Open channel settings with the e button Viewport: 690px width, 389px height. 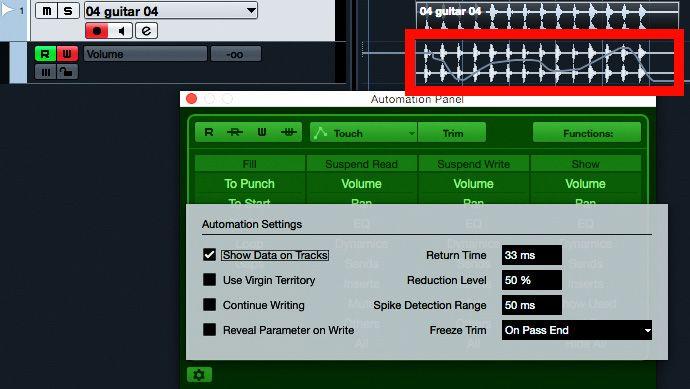[x=146, y=31]
